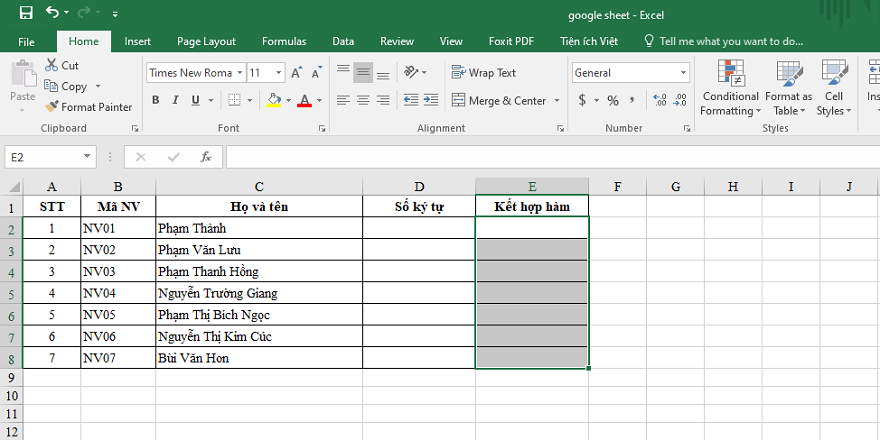Open the Merge & Center dropdown arrow

[x=556, y=101]
